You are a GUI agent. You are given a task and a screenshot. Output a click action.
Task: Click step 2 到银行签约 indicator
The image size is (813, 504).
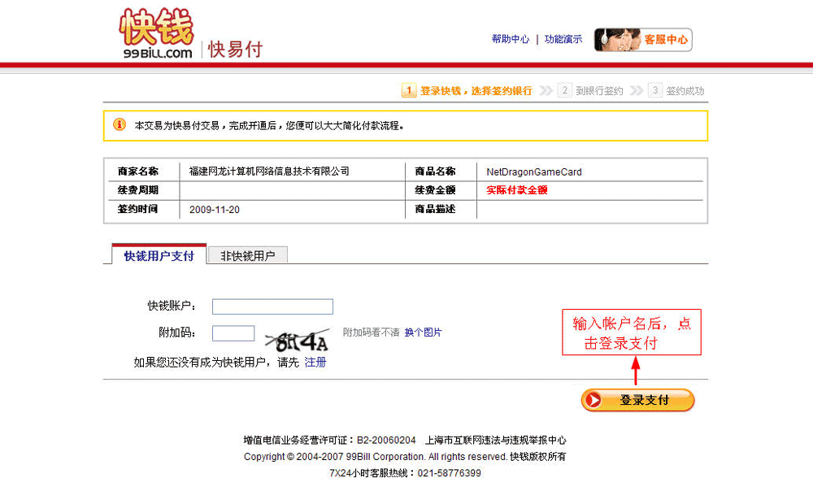point(590,91)
